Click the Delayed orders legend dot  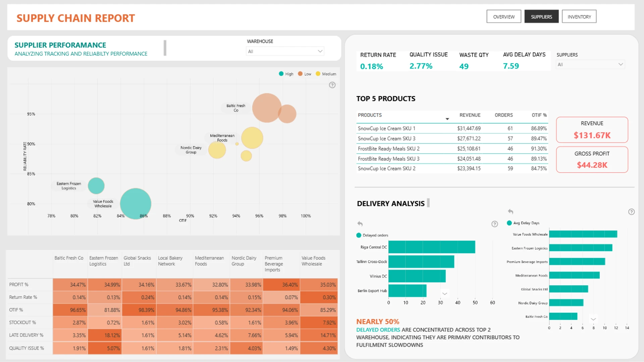point(359,235)
